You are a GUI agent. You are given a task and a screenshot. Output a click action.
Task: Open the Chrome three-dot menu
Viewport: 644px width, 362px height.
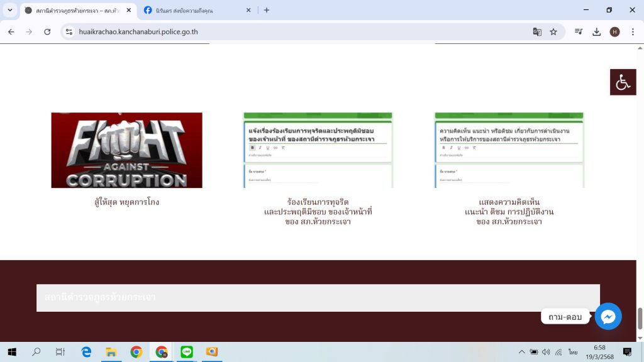633,31
